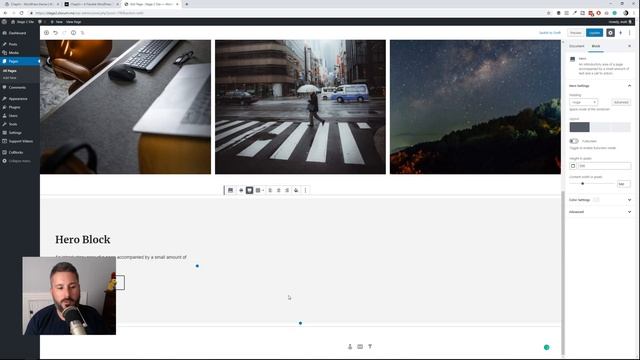
Task: Align text center in block toolbar
Action: pos(279,190)
